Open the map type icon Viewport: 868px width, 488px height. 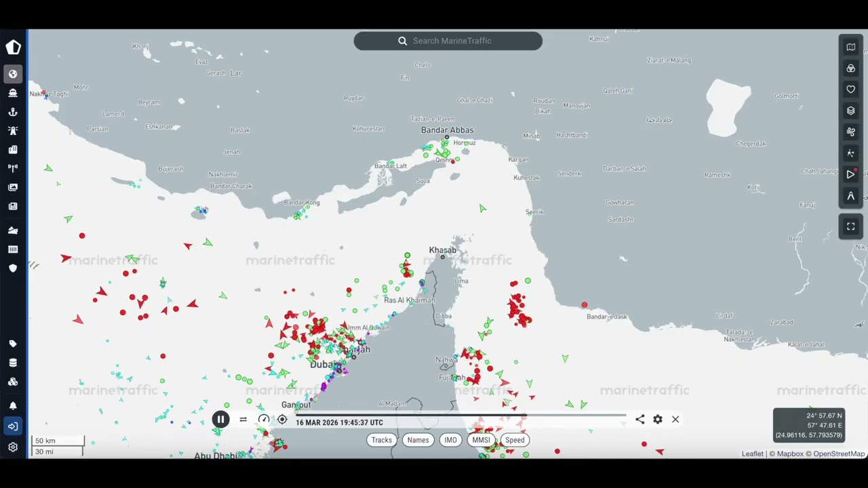click(x=851, y=47)
